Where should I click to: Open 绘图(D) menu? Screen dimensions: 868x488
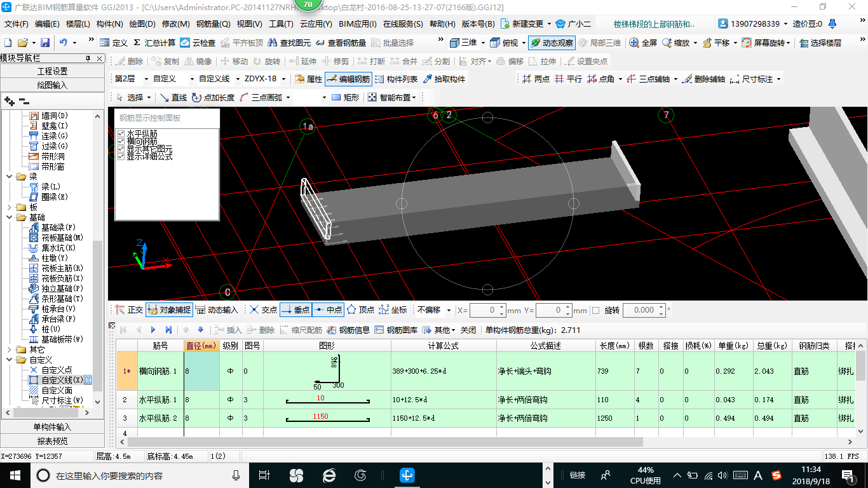(x=142, y=24)
